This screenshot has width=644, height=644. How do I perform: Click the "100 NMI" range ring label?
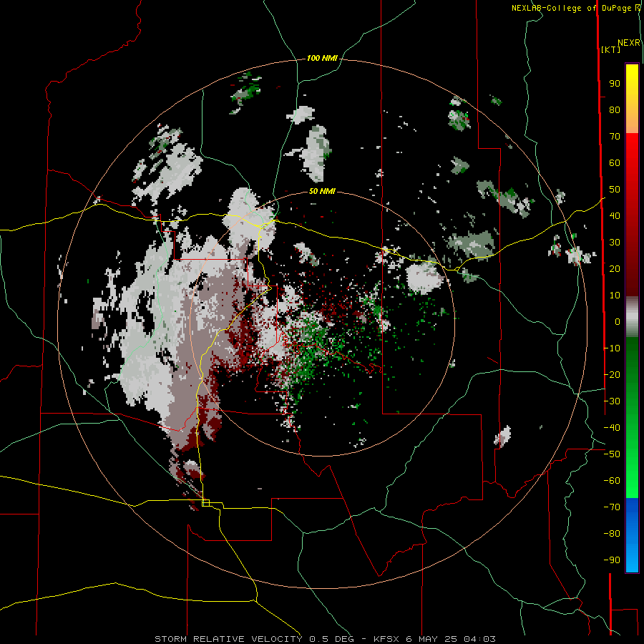322,59
